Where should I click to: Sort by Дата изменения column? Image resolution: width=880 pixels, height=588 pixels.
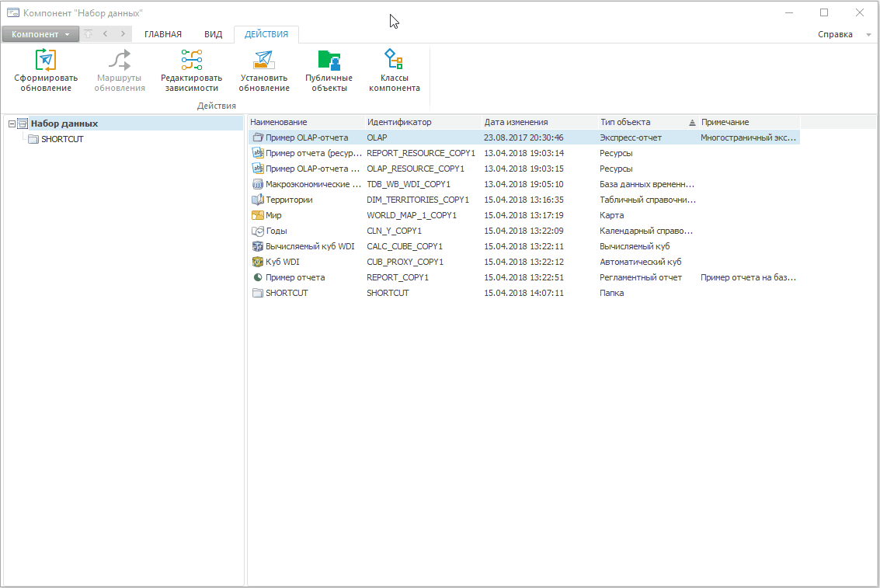point(516,122)
